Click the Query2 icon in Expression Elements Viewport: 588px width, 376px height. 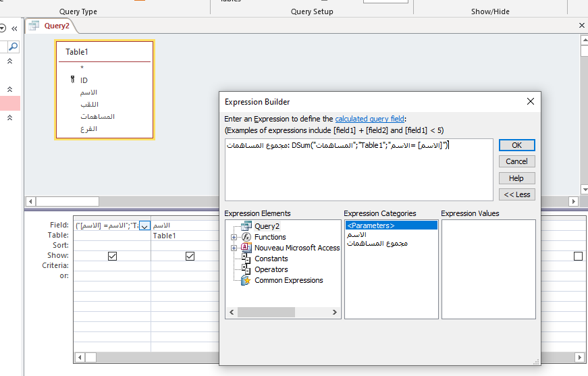pyautogui.click(x=246, y=225)
